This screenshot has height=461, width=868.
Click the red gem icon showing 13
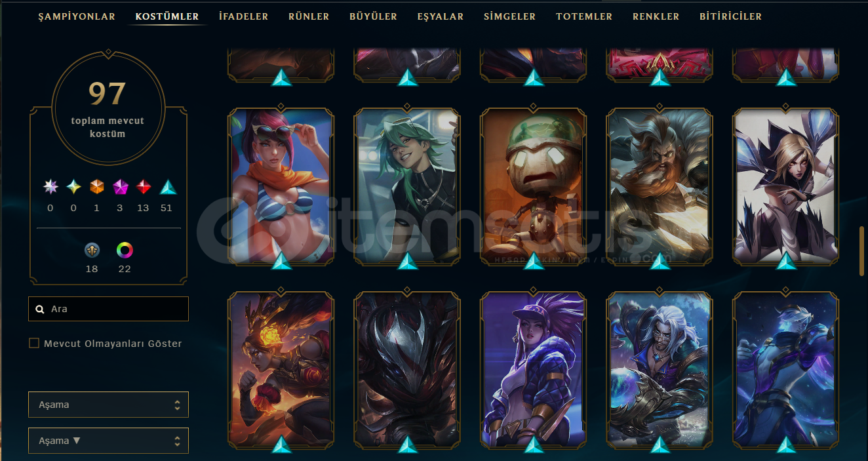point(144,188)
